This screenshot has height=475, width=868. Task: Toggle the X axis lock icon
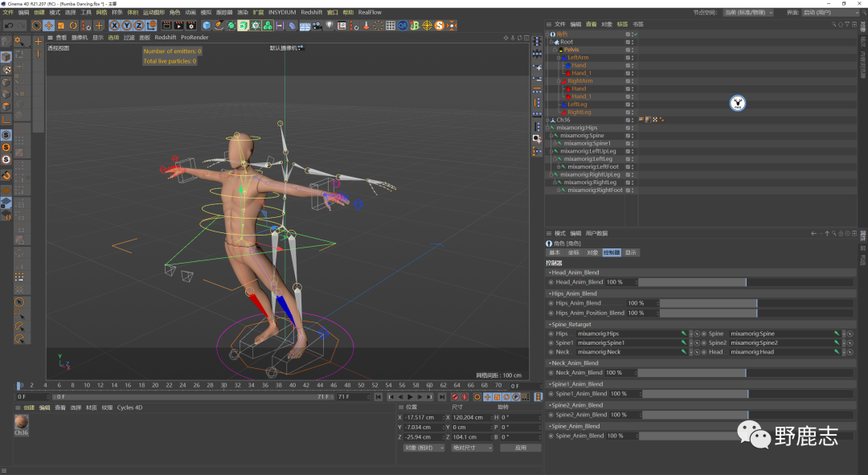click(x=115, y=26)
